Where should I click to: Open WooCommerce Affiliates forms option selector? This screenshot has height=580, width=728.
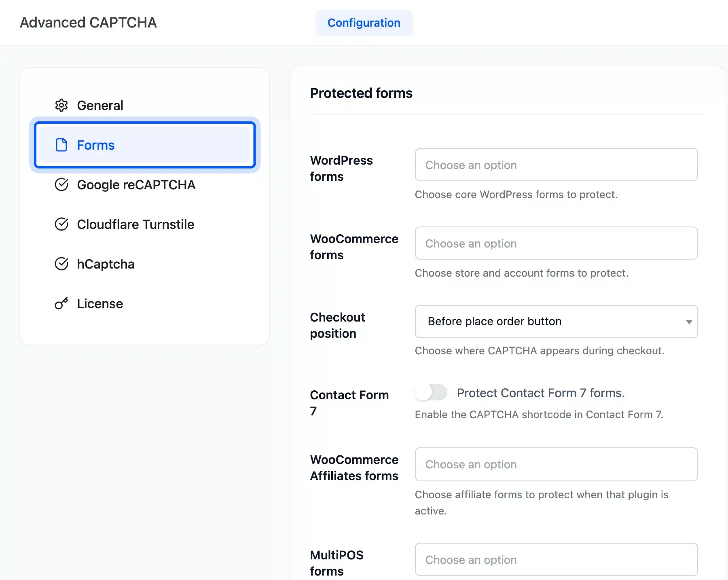pos(556,464)
